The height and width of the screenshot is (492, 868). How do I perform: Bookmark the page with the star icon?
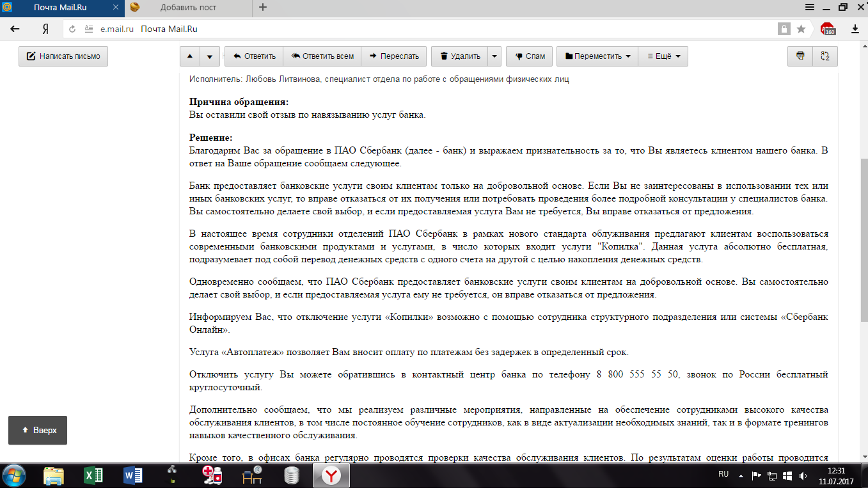(x=801, y=29)
